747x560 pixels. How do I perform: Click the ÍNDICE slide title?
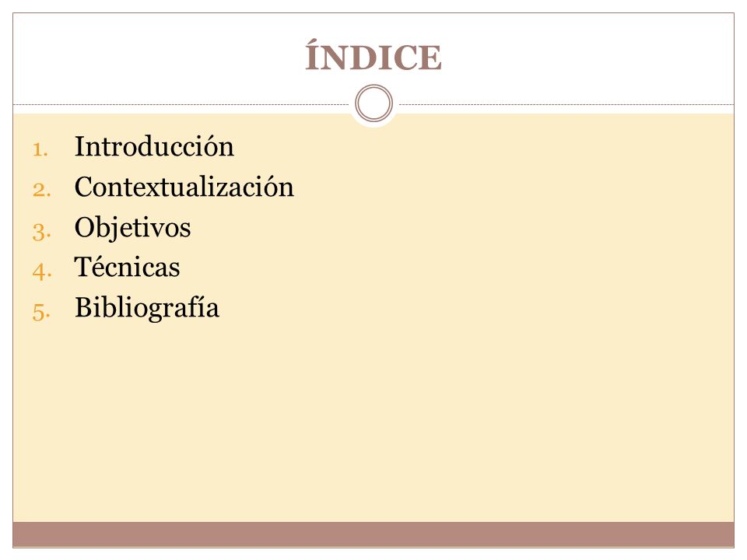[x=373, y=54]
